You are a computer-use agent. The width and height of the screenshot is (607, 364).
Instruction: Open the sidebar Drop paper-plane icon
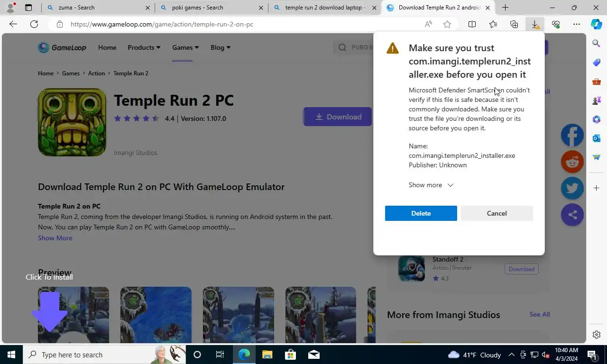click(x=597, y=157)
